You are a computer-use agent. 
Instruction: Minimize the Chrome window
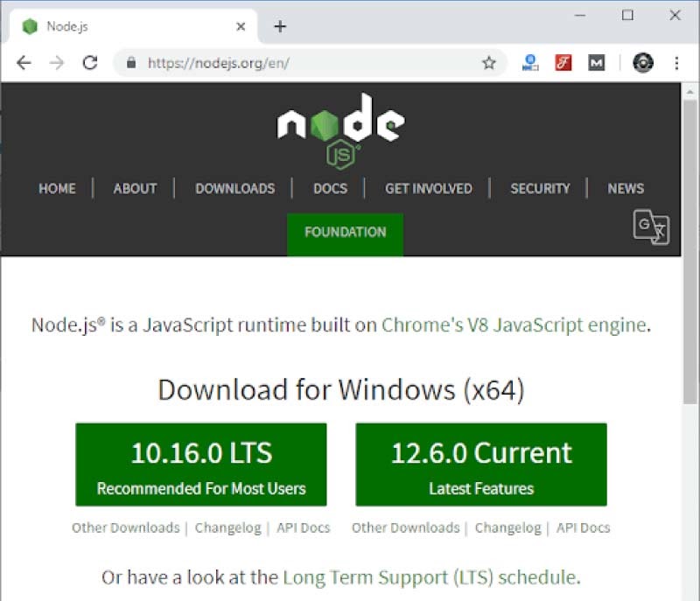[580, 15]
